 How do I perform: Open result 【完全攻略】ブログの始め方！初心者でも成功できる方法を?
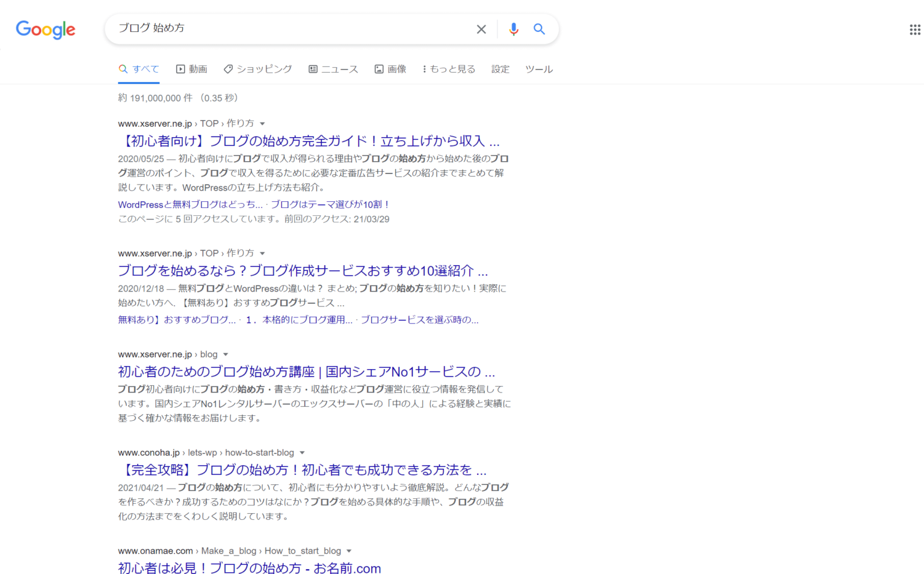303,469
